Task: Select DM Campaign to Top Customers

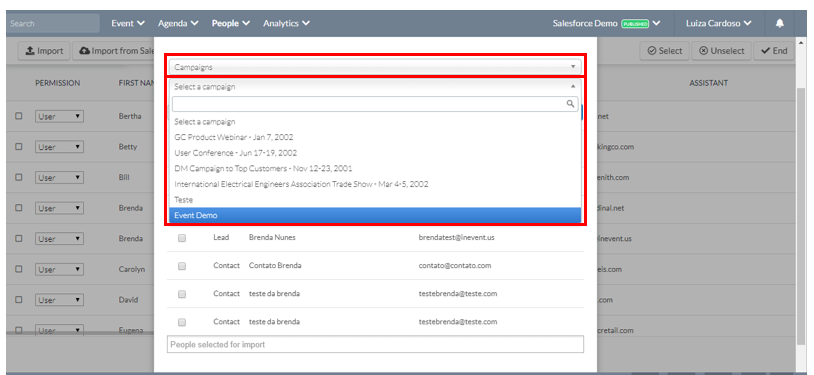Action: click(375, 168)
